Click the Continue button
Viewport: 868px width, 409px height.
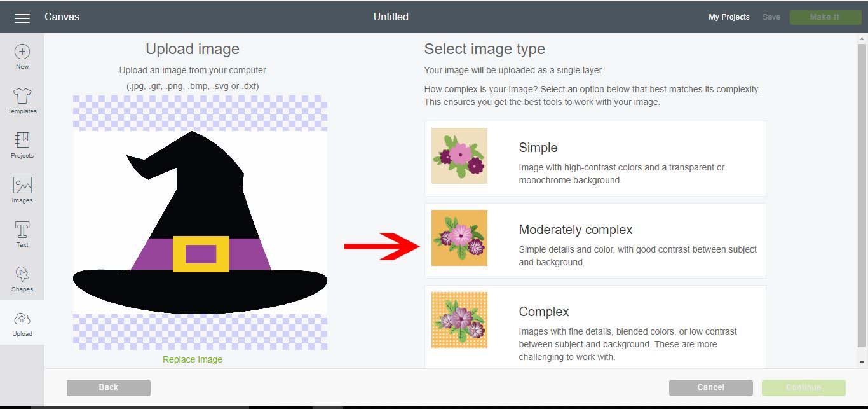803,387
